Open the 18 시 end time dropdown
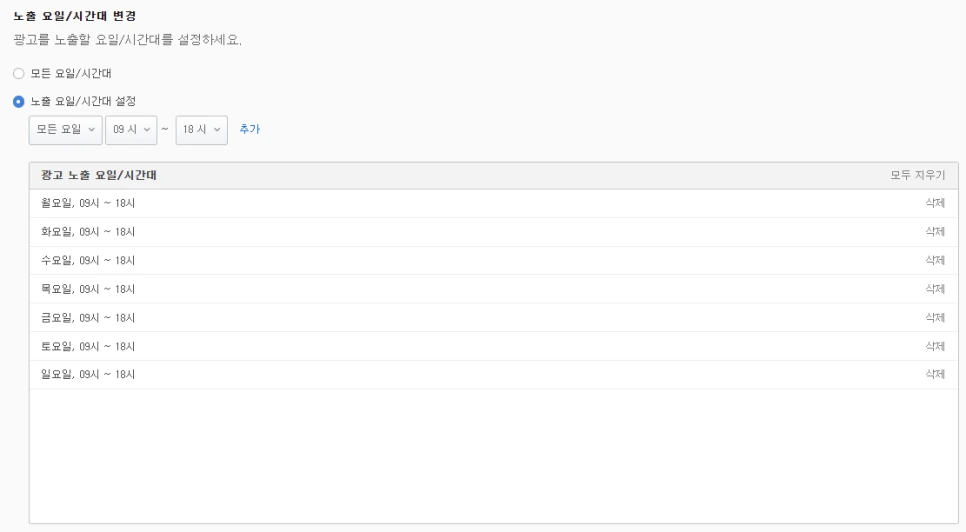Screen dimensions: 966x532 point(201,129)
